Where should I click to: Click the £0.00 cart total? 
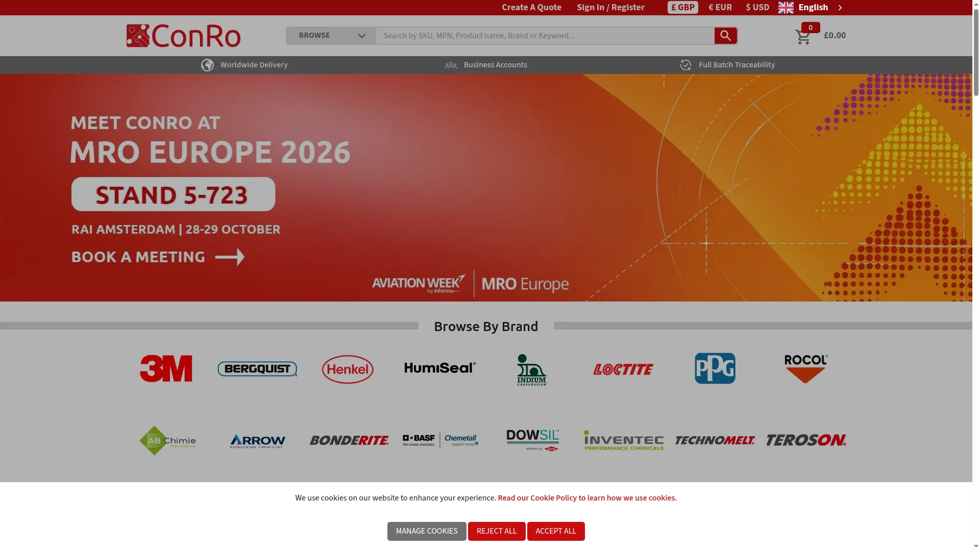[835, 36]
